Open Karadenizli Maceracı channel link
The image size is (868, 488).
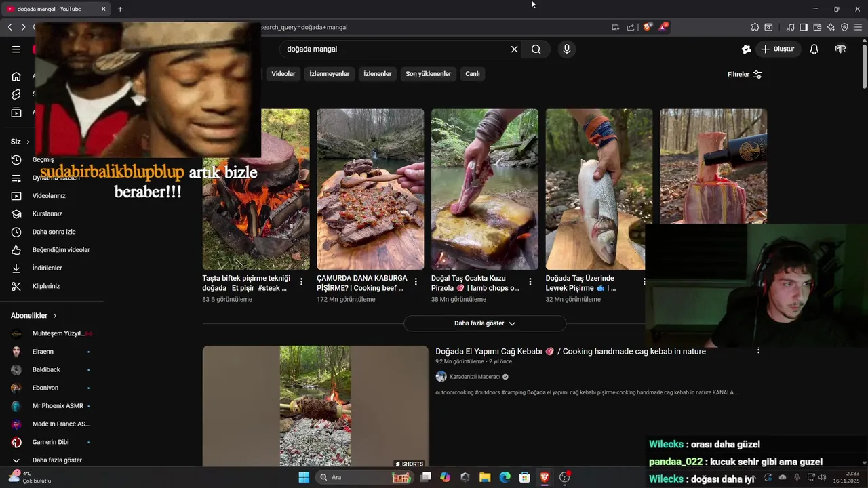pyautogui.click(x=475, y=377)
